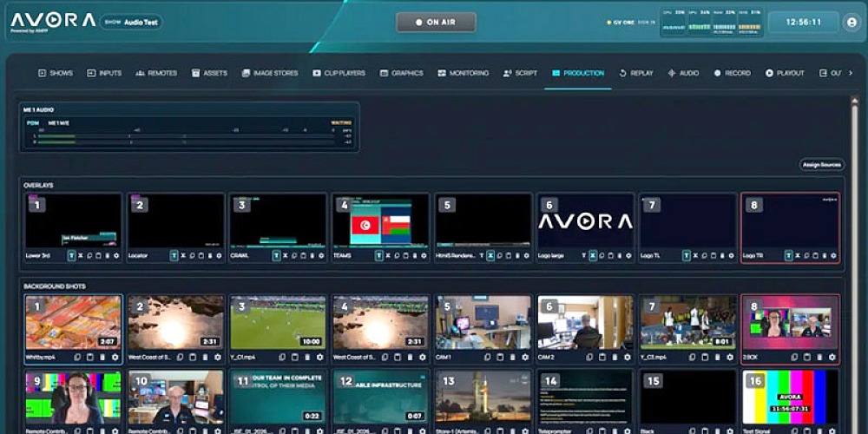Open settings gear for Logo large overlay
The width and height of the screenshot is (868, 434).
[x=628, y=256]
